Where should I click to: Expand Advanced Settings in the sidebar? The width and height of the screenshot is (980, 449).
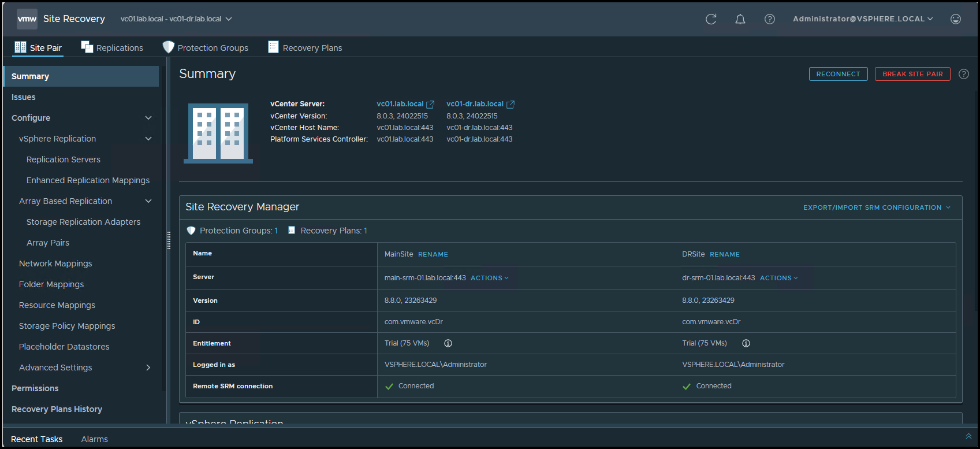pos(148,368)
